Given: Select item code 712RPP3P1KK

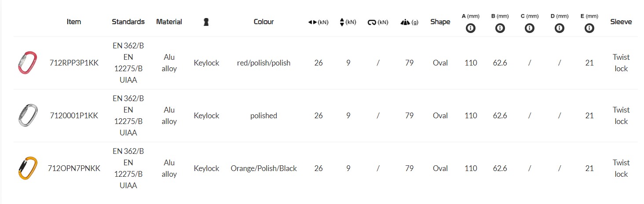Looking at the screenshot, I should click(x=74, y=63).
